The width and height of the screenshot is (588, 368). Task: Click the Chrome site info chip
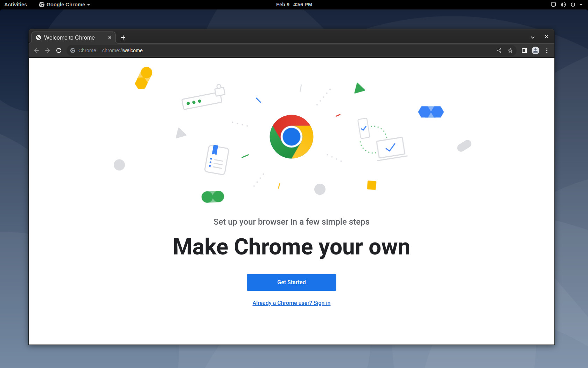click(83, 50)
